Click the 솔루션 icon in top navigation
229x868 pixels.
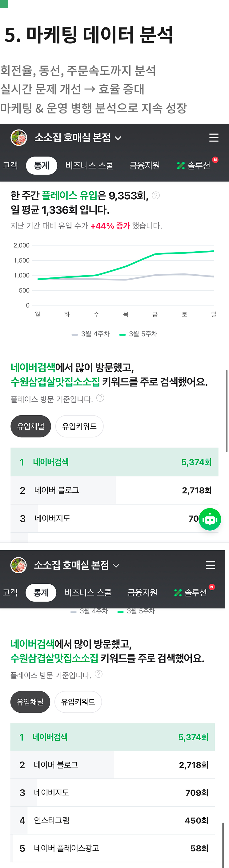coord(181,165)
